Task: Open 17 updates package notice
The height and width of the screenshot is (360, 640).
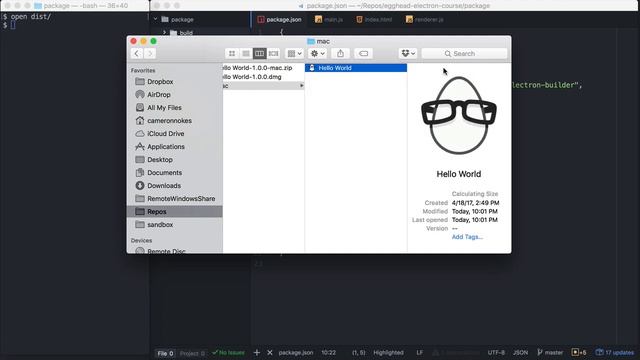Action: click(x=615, y=353)
